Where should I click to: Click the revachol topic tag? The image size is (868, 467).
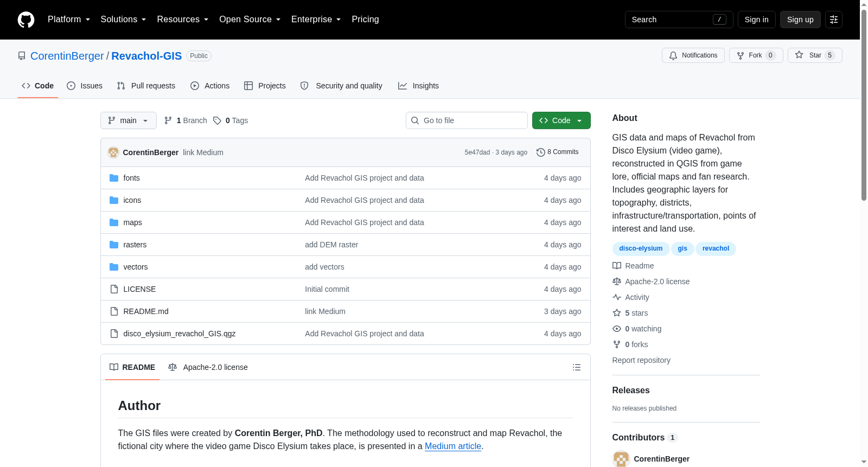click(x=716, y=248)
